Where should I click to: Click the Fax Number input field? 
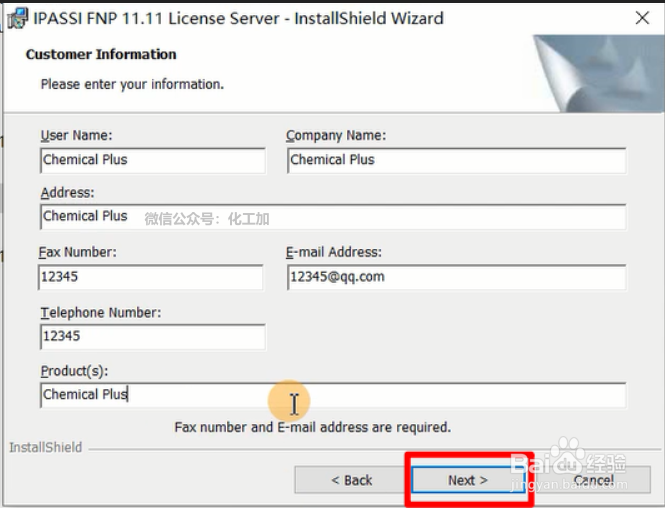pos(151,277)
